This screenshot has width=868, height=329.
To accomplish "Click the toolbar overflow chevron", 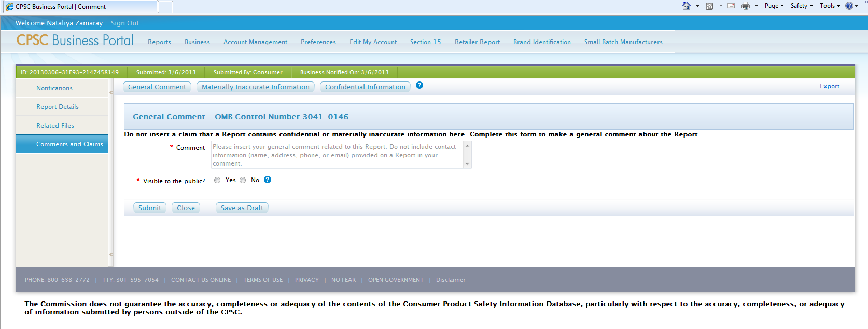I will [x=865, y=3].
